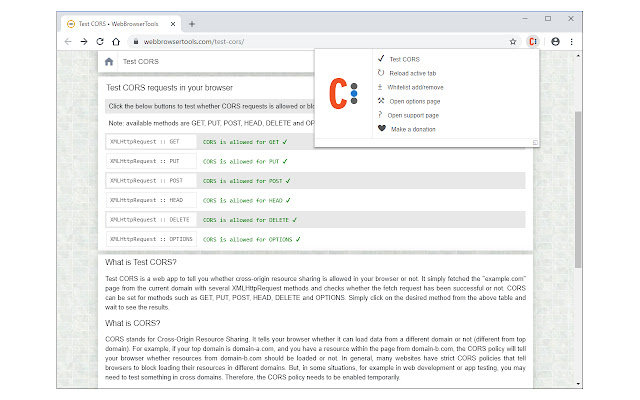The height and width of the screenshot is (400, 640).
Task: Close the Test CORS browser tab
Action: pos(173,24)
